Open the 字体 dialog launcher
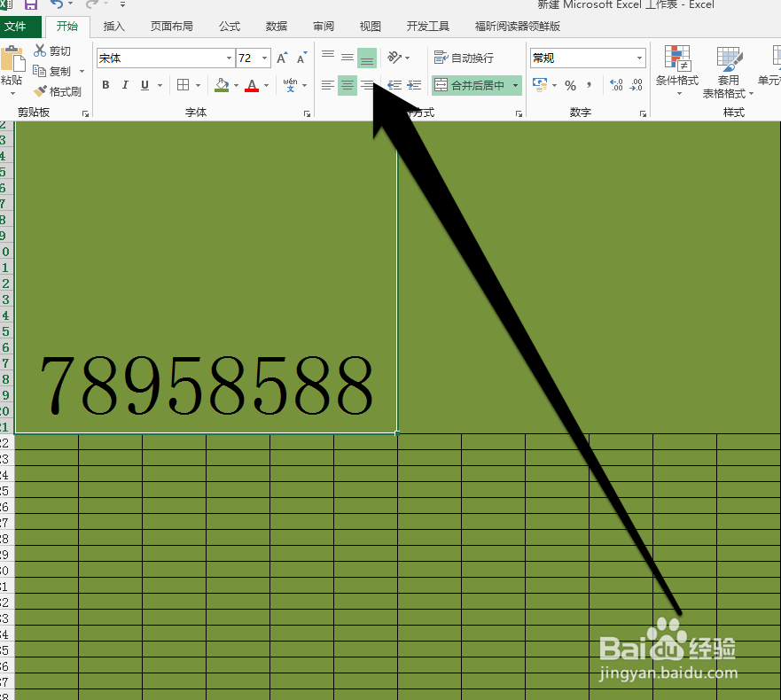 [307, 114]
